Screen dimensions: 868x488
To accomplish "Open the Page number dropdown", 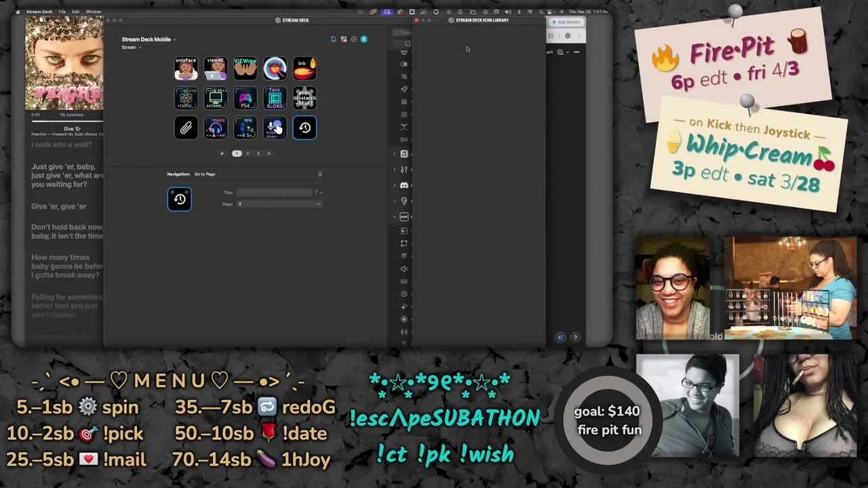I will pos(279,204).
